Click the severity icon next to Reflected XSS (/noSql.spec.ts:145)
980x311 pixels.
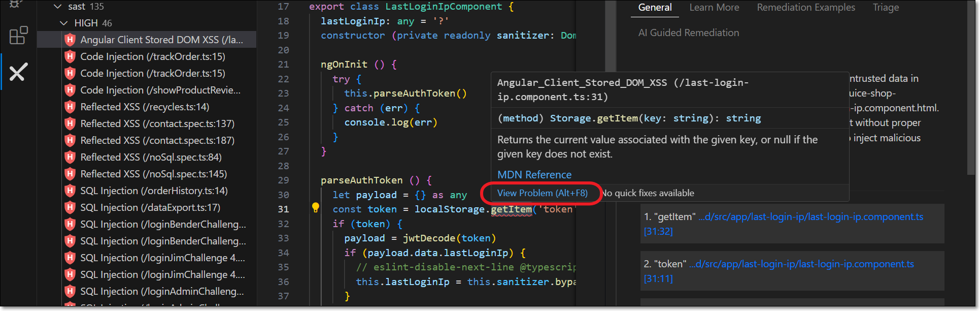(71, 174)
